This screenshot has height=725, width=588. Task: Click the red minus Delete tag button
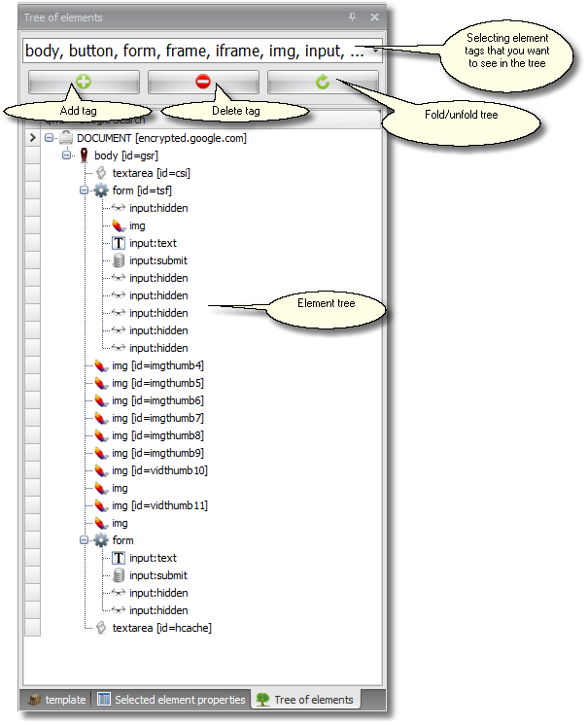[203, 83]
